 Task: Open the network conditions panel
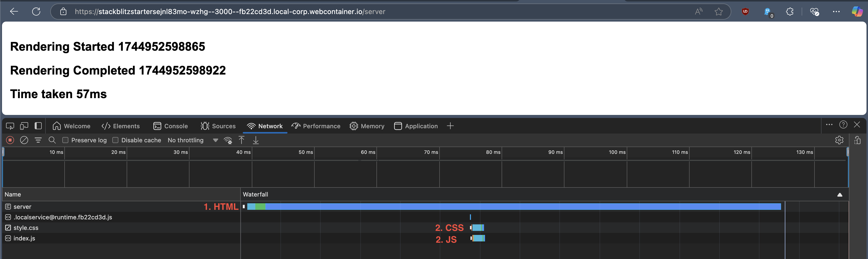[228, 140]
